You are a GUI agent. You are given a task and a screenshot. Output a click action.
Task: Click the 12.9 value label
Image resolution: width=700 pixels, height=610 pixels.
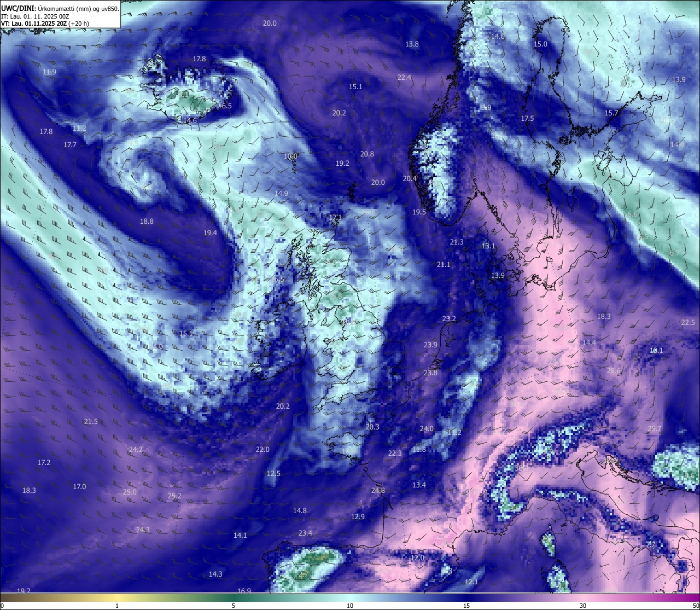(358, 516)
